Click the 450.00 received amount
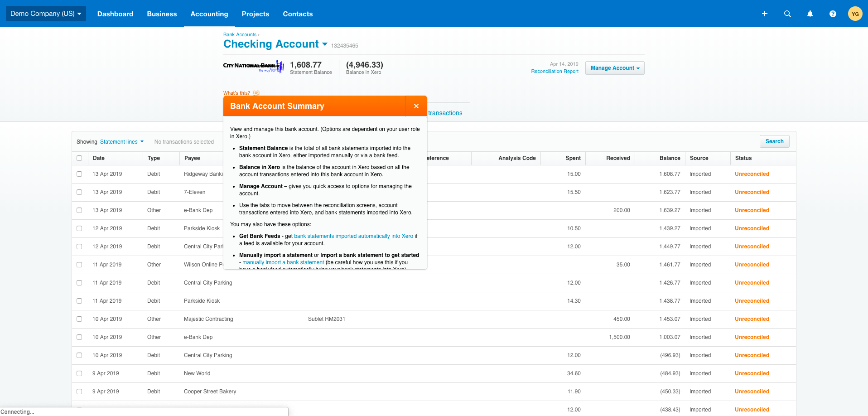Screen dimensions: 868x416 point(622,319)
